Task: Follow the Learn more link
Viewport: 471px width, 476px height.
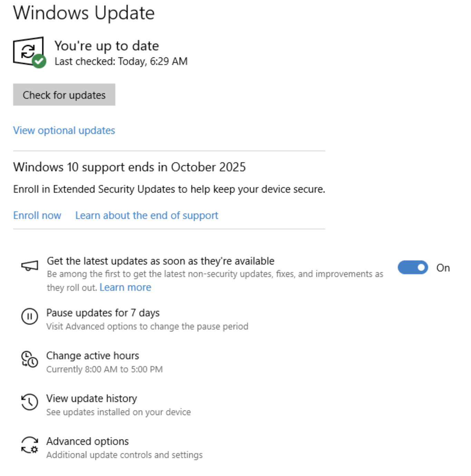Action: (125, 287)
